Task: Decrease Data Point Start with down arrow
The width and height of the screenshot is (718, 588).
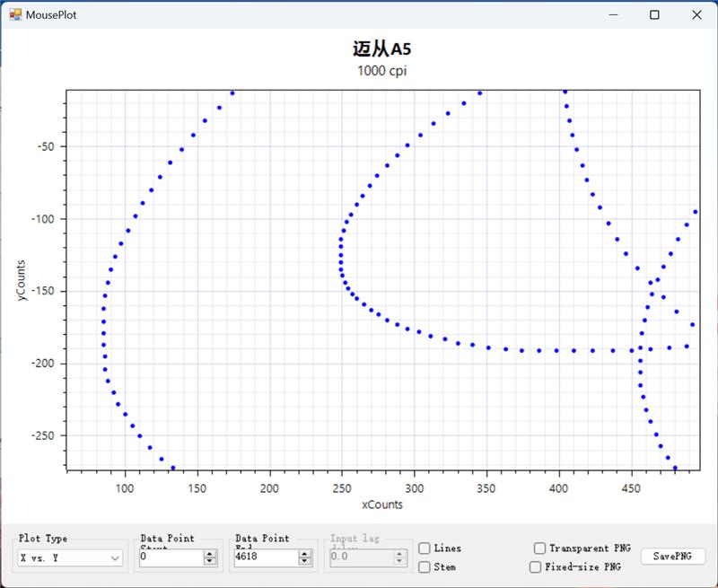Action: 210,562
